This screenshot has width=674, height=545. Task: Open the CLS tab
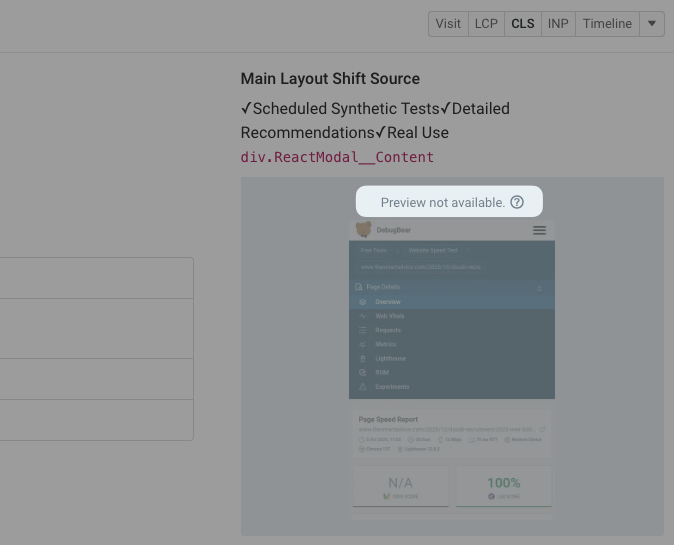pos(522,24)
